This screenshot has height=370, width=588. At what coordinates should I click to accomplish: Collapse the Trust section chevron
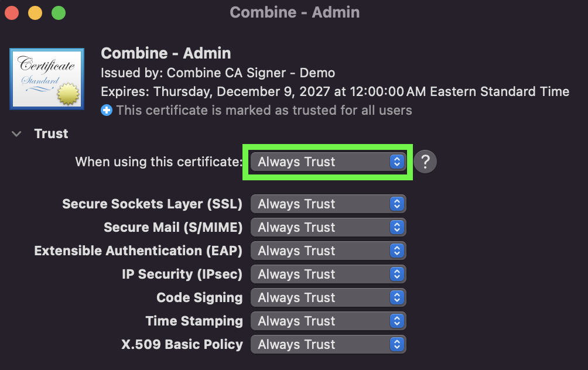(16, 134)
